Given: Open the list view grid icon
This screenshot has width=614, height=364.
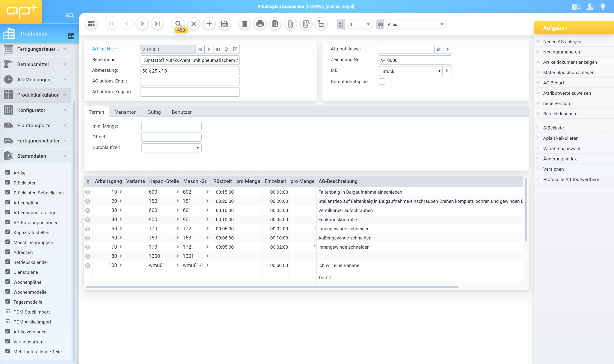Looking at the screenshot, I should (91, 24).
